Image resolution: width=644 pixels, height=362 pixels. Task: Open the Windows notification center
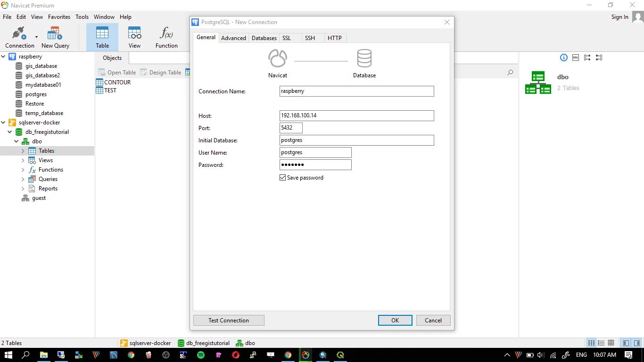click(x=628, y=355)
